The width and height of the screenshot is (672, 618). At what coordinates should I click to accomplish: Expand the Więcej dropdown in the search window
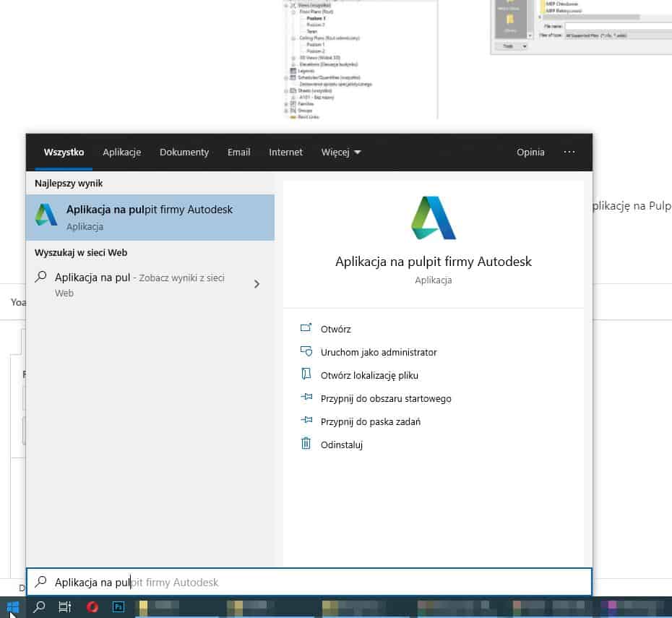pyautogui.click(x=340, y=152)
